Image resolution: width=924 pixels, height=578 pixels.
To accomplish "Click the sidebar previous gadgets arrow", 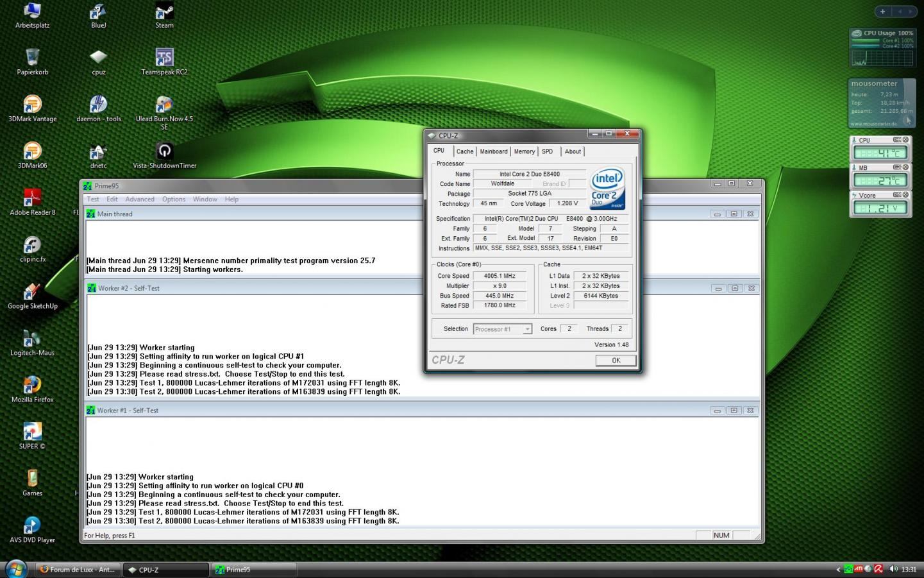I will coord(899,12).
